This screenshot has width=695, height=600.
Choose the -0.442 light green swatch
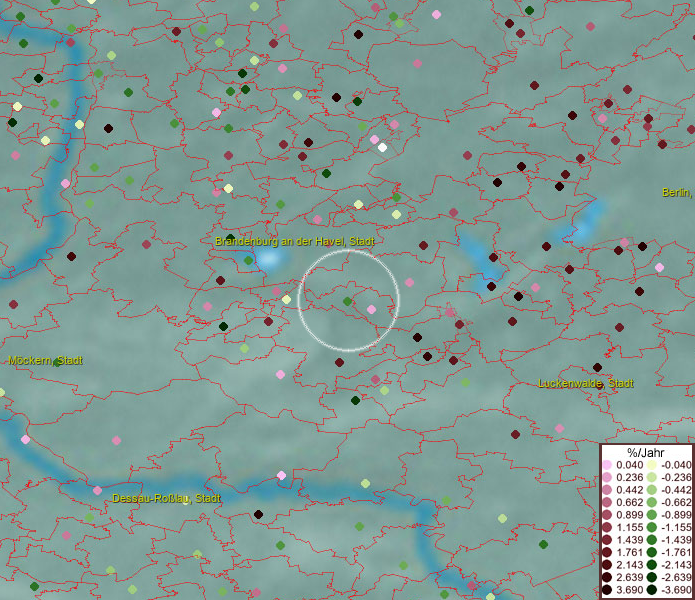(x=652, y=490)
